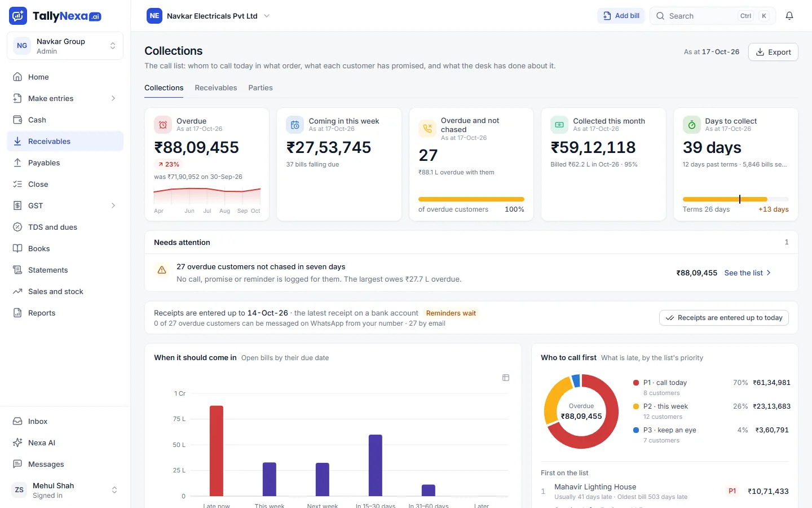Focus the Search field
This screenshot has width=812, height=508.
[x=713, y=16]
